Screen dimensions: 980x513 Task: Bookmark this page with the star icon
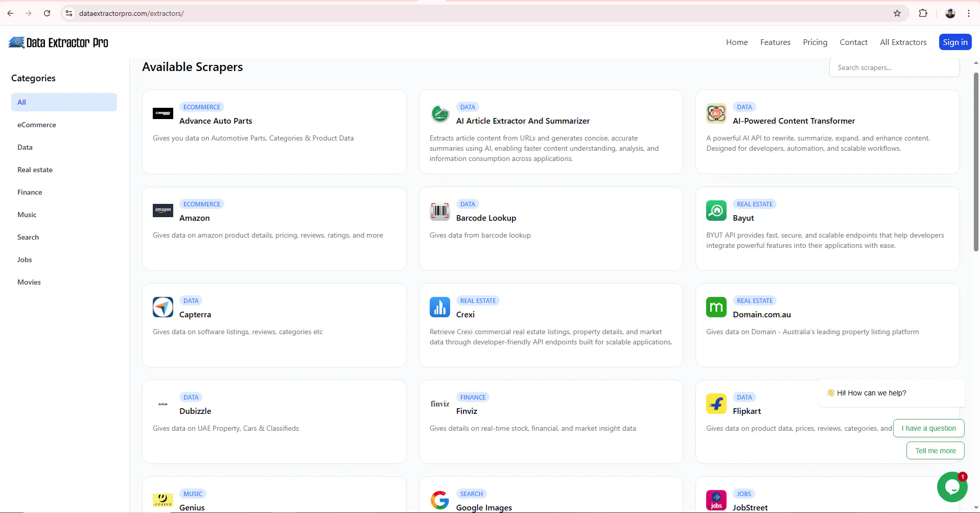(x=897, y=13)
